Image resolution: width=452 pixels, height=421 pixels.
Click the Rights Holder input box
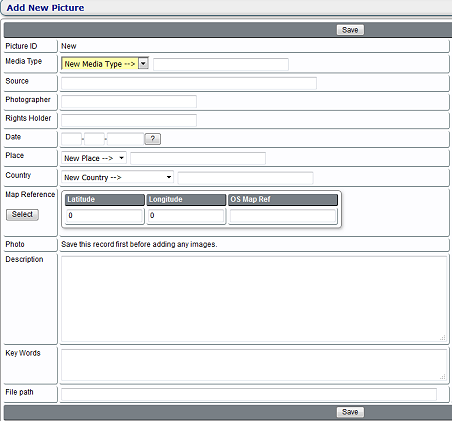(129, 120)
